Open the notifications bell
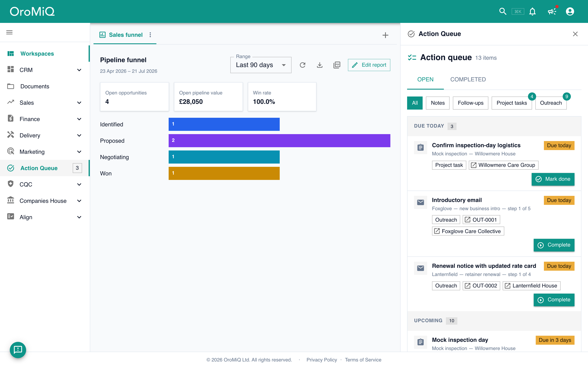The image size is (588, 368). 532,11
